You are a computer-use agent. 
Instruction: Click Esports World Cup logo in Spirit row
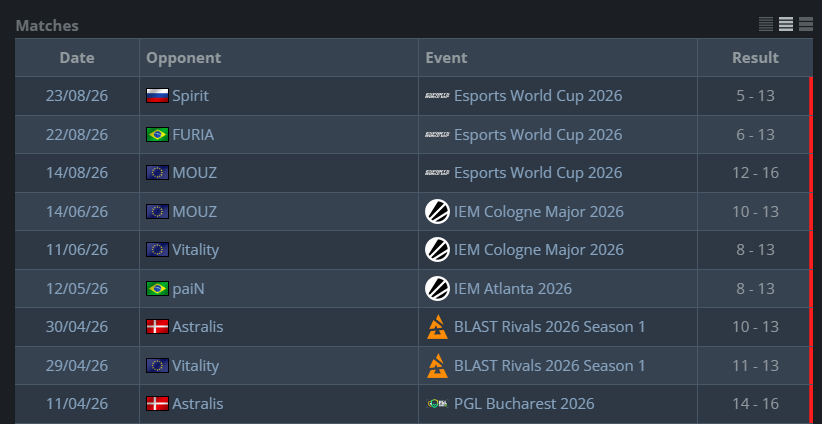pyautogui.click(x=437, y=96)
